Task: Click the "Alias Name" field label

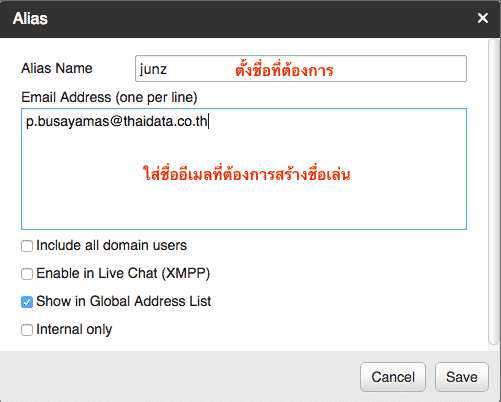Action: pos(57,68)
